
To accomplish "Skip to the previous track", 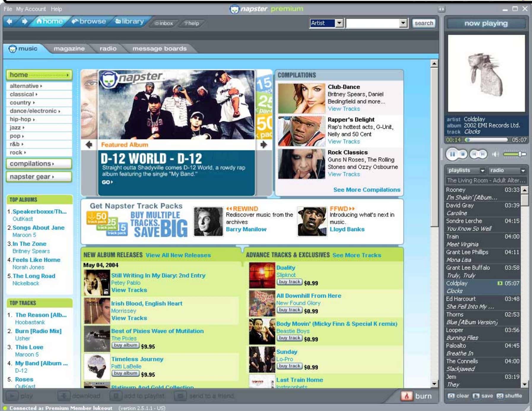I will click(x=474, y=154).
